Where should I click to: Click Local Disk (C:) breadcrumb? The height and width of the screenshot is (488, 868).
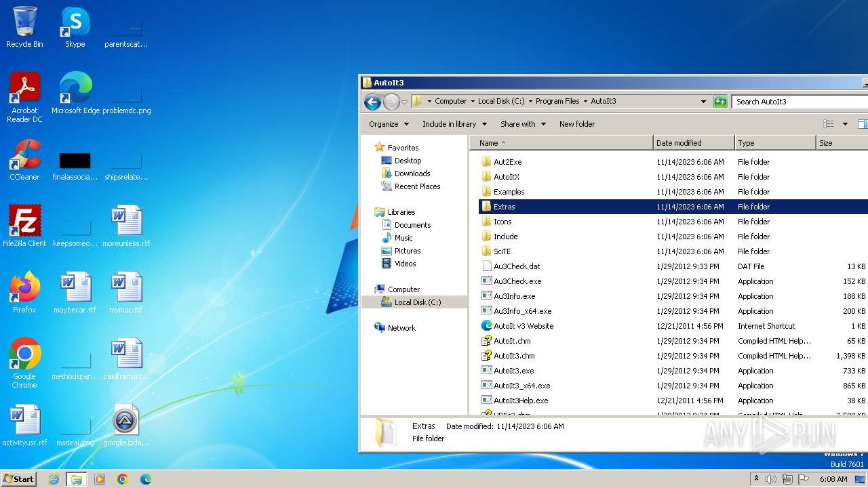501,101
